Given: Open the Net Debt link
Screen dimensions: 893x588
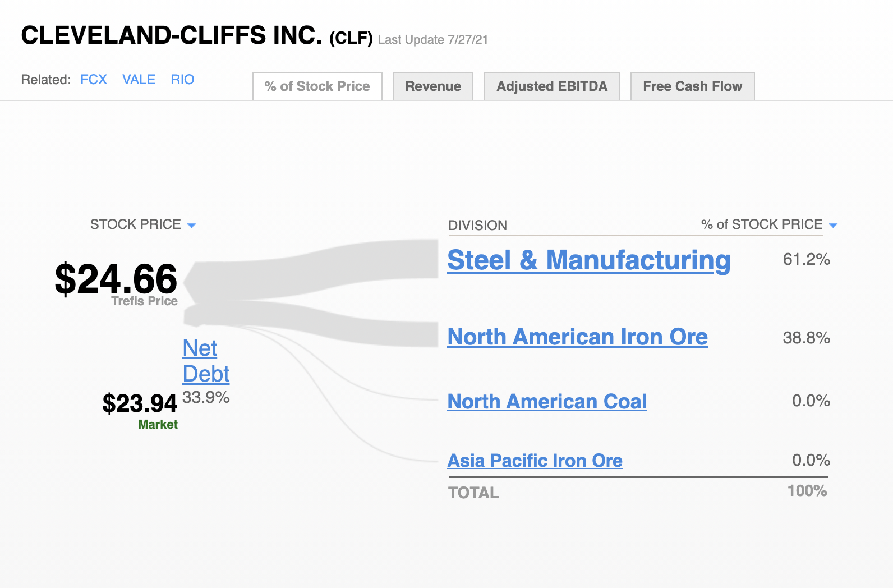Looking at the screenshot, I should point(206,361).
